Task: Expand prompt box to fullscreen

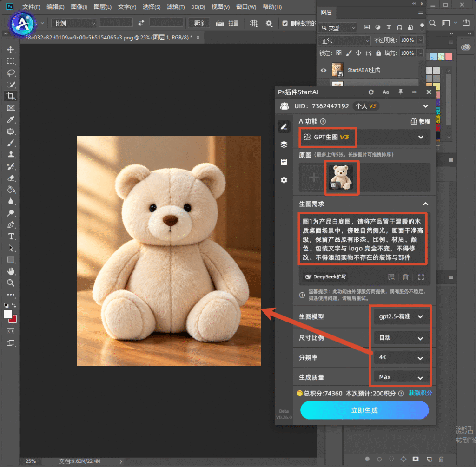Action: coord(421,277)
